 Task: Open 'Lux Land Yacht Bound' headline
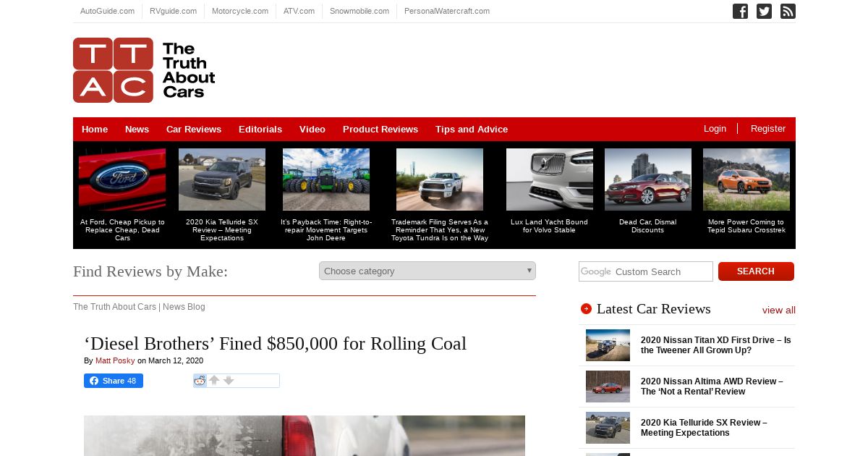(x=550, y=226)
